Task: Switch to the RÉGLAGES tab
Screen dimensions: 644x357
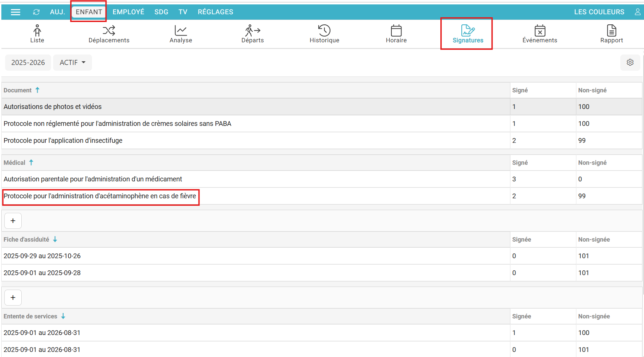Action: coord(215,12)
